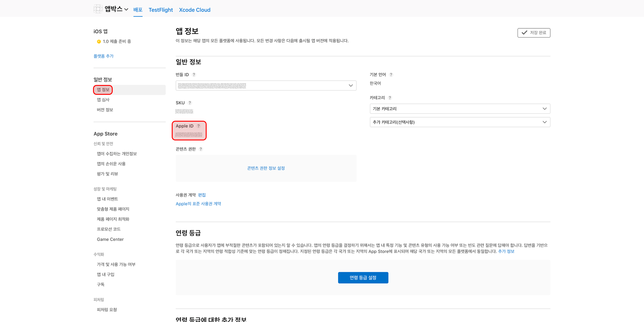Open the 기본 카테고리 dropdown
Viewport: 644px width, 322px height.
(x=460, y=109)
